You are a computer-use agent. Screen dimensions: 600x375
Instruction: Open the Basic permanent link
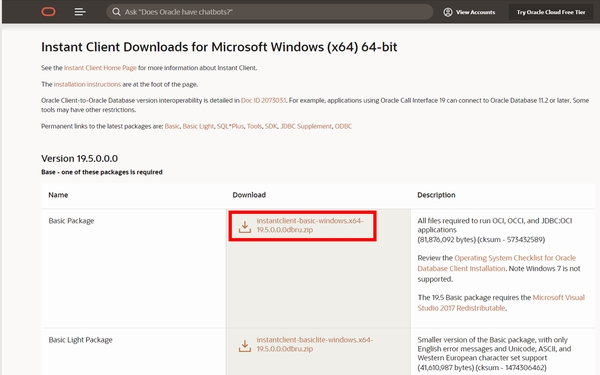pyautogui.click(x=172, y=126)
